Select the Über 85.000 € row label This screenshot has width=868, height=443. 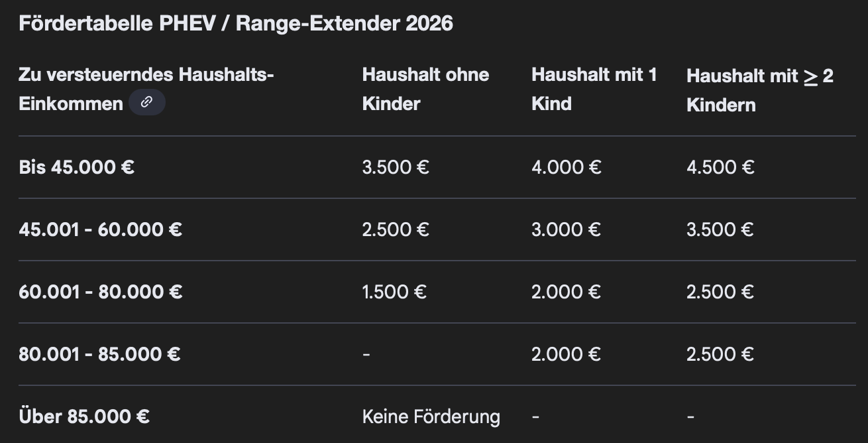pos(84,416)
